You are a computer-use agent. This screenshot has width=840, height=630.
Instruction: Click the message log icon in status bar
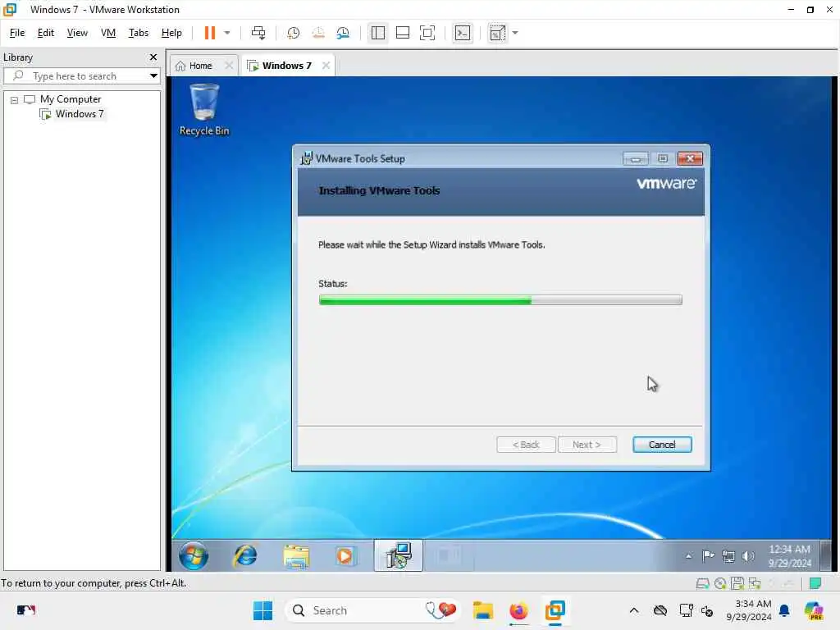[x=815, y=583]
